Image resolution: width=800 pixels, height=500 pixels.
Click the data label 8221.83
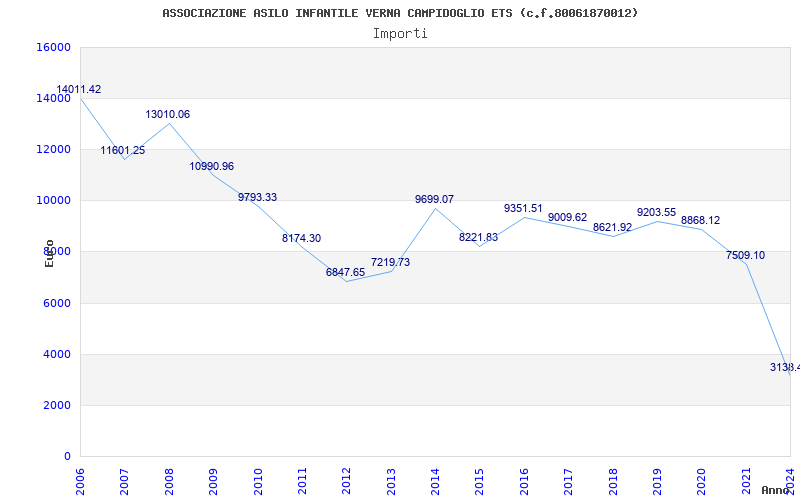click(479, 237)
